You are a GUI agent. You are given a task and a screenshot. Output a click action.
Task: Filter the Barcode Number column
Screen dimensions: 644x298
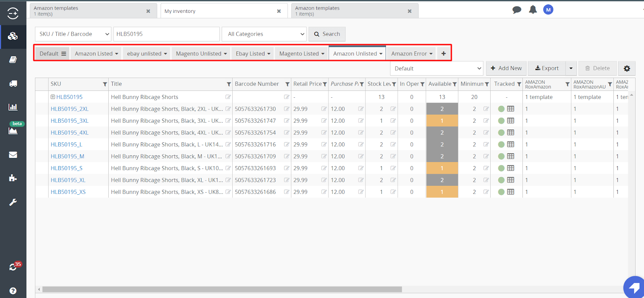(287, 84)
